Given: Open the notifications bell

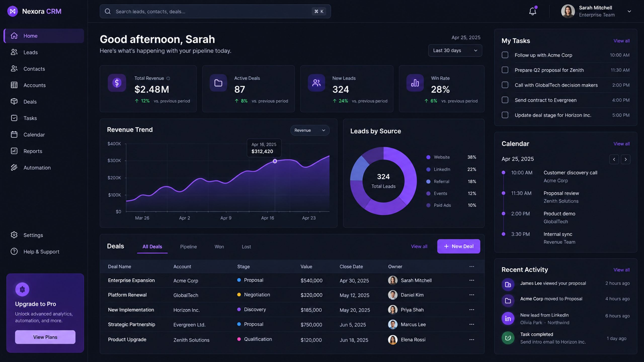Looking at the screenshot, I should click(533, 11).
